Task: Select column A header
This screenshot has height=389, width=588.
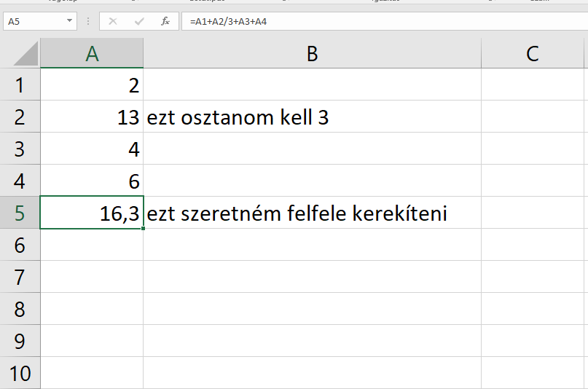Action: [92, 53]
